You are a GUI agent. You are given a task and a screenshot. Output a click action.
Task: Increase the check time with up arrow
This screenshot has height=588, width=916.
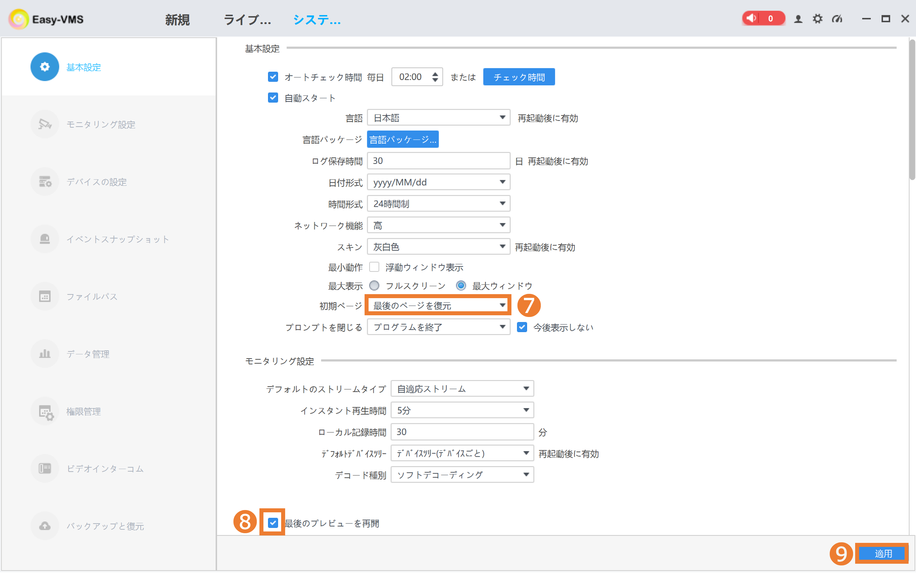[x=435, y=73]
